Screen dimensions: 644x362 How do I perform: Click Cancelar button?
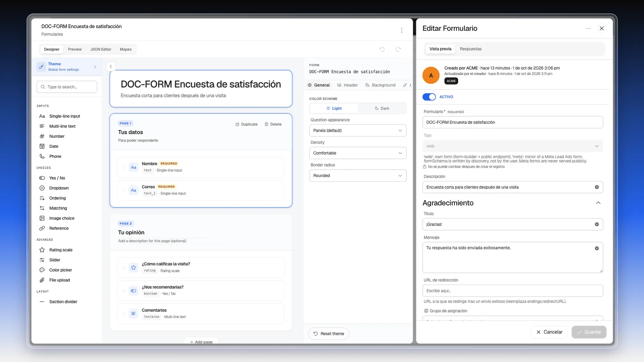tap(549, 332)
